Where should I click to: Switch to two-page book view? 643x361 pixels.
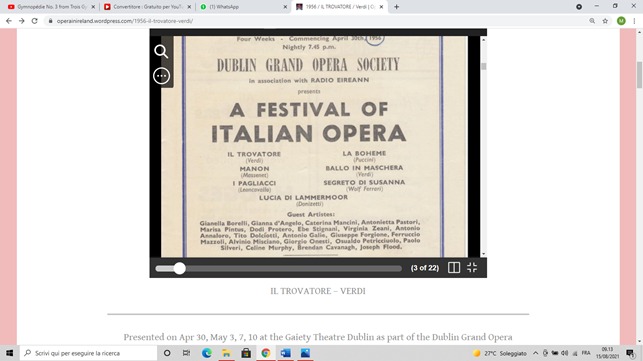point(454,267)
